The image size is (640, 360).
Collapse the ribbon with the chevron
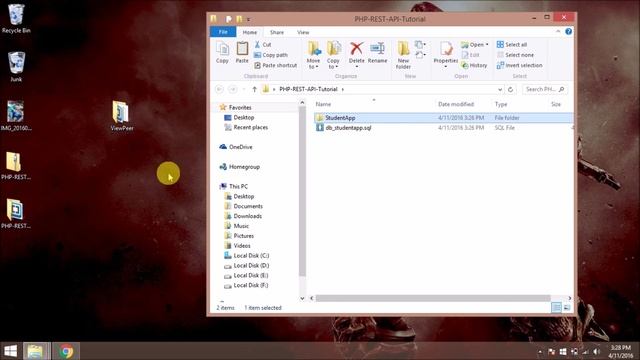coord(558,31)
